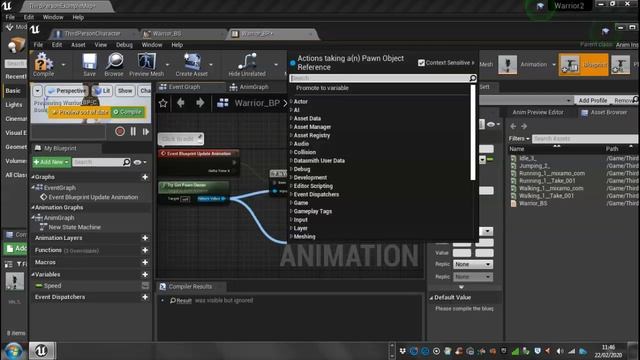Collapse the Variables section
Screen dimensions: 640x360
point(33,275)
